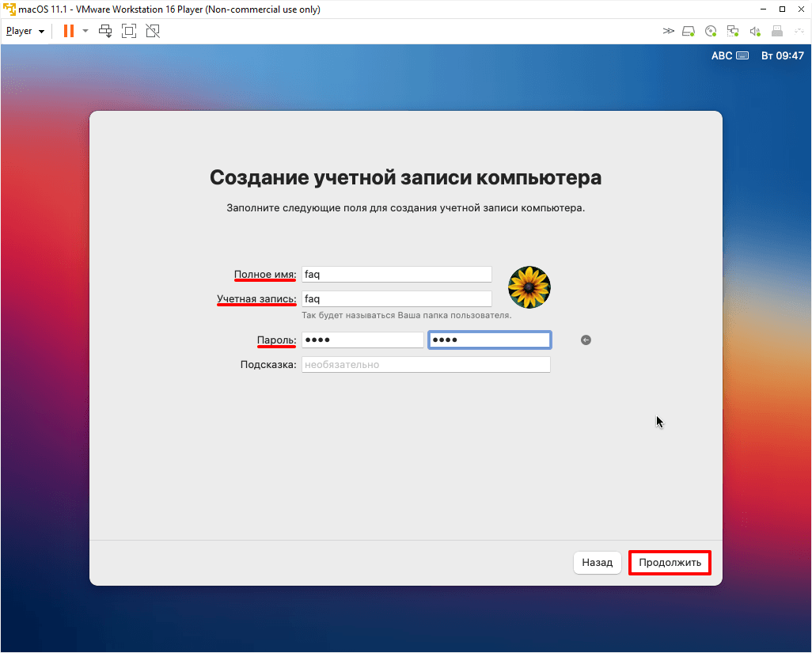Click the printer device icon
The image size is (812, 653).
(x=777, y=32)
